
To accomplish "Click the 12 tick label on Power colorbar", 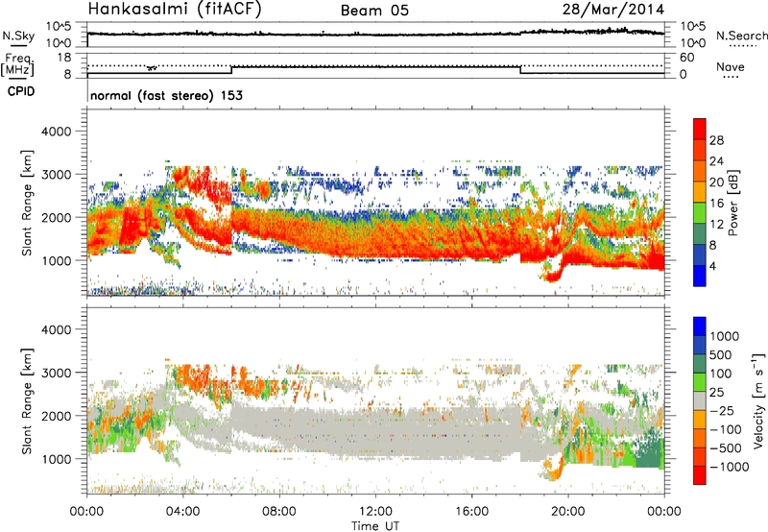I will pyautogui.click(x=716, y=225).
